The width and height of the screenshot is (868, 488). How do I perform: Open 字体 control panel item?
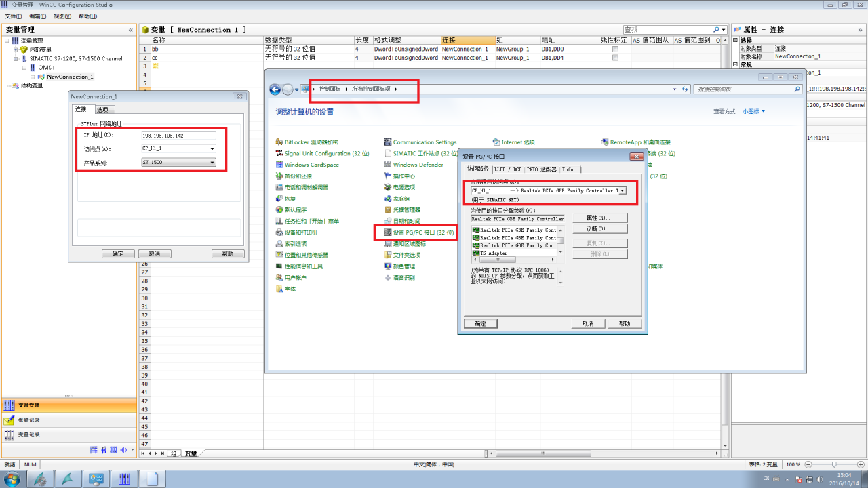[286, 289]
